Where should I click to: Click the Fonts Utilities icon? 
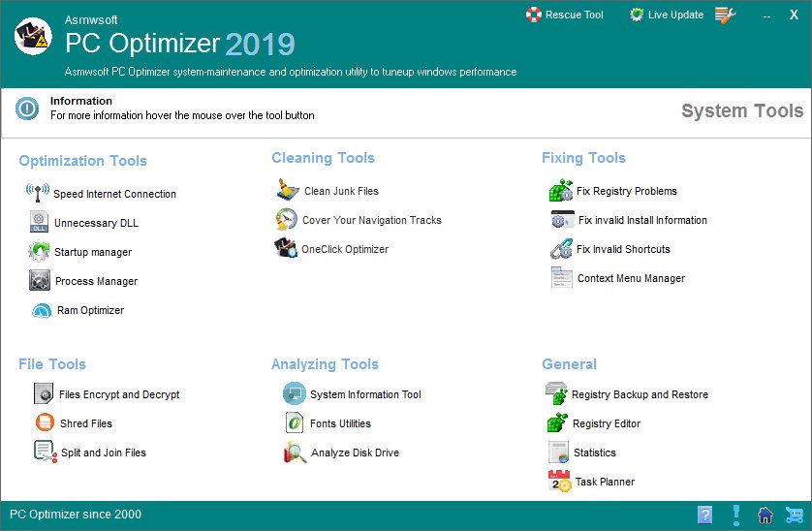pyautogui.click(x=295, y=422)
